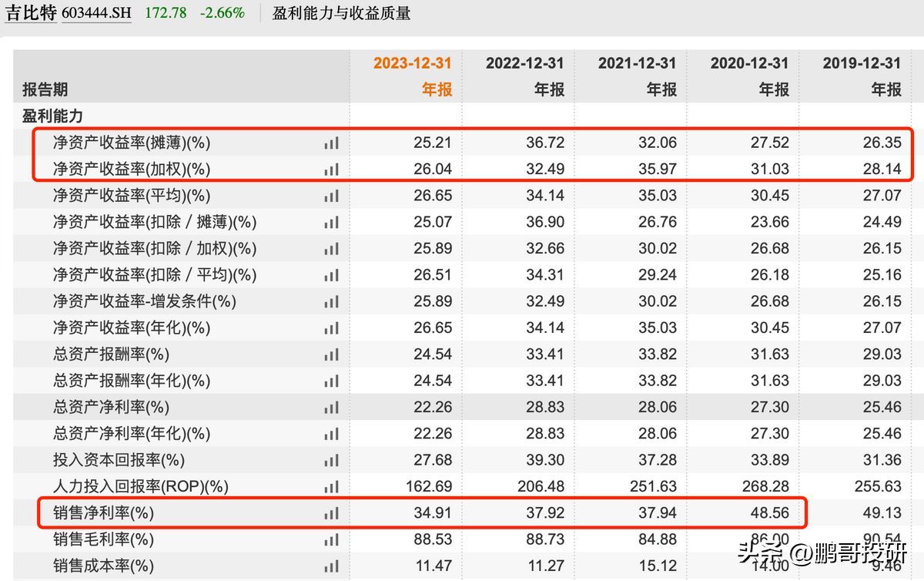924x581 pixels.
Task: Select 盈利能力与收益质量 page title
Action: [x=341, y=13]
